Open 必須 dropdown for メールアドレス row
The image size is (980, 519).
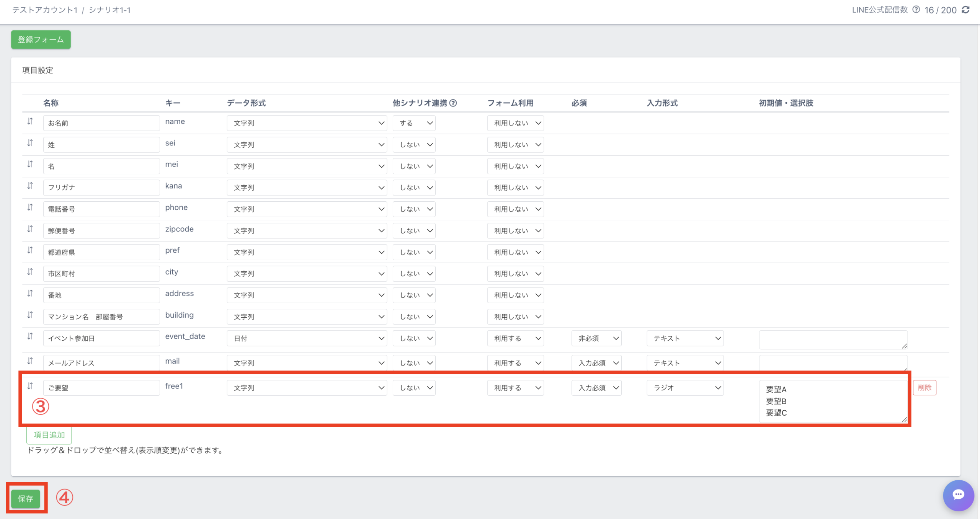596,363
